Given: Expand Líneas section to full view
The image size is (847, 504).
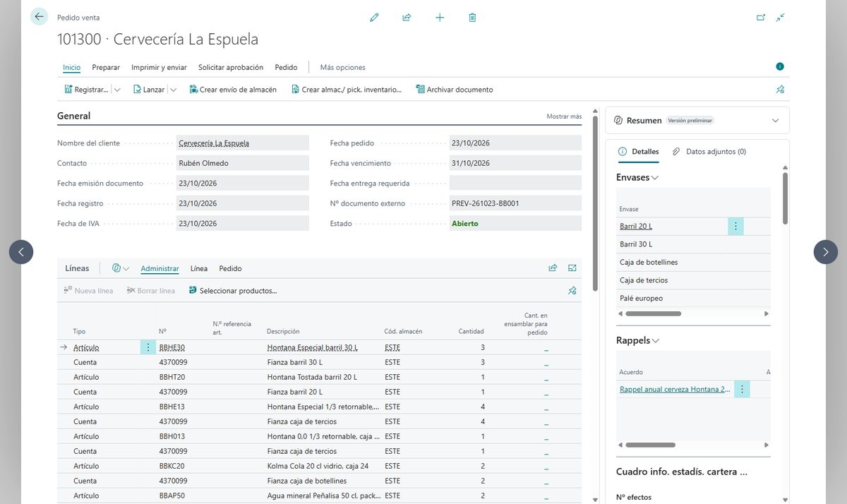Looking at the screenshot, I should [572, 268].
